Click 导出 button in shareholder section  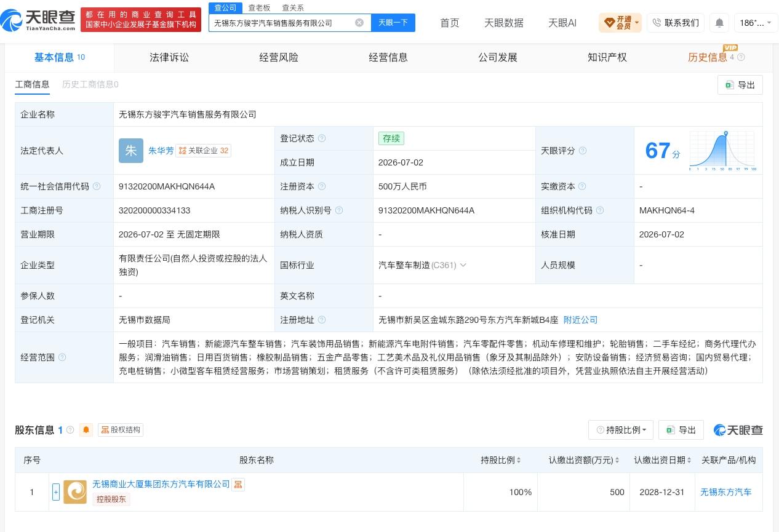click(681, 430)
